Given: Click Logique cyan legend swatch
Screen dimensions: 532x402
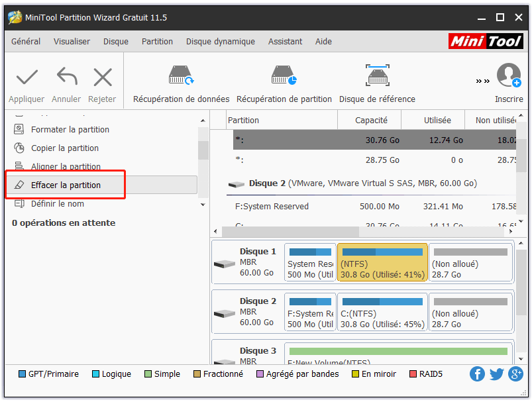Looking at the screenshot, I should [95, 374].
